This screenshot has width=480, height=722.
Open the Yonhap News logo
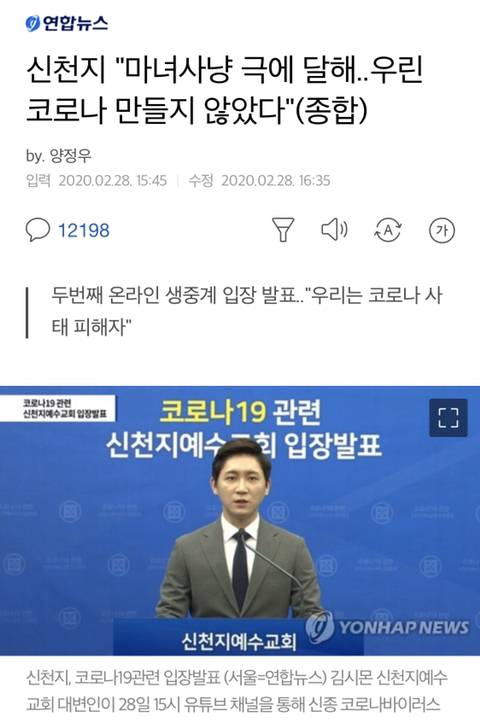click(x=66, y=23)
